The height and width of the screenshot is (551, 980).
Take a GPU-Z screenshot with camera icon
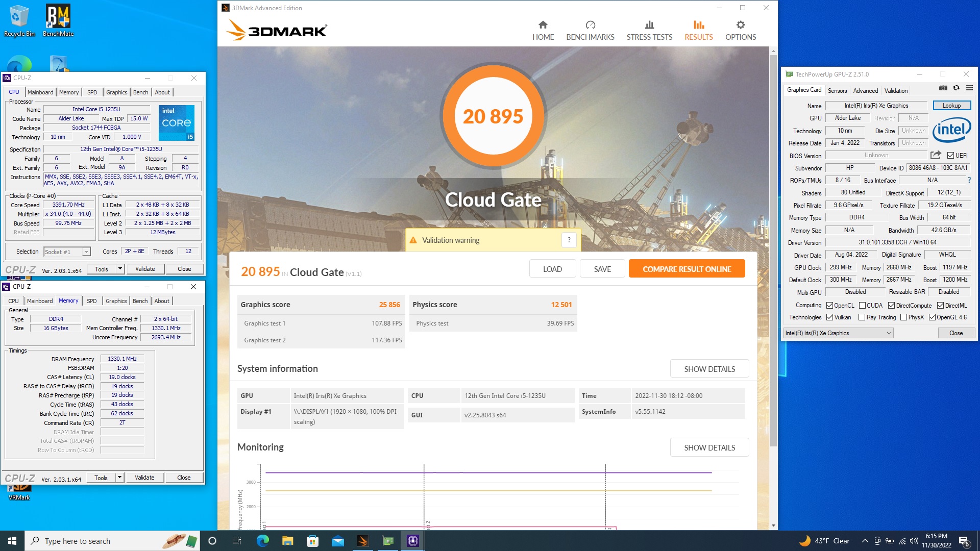(943, 88)
